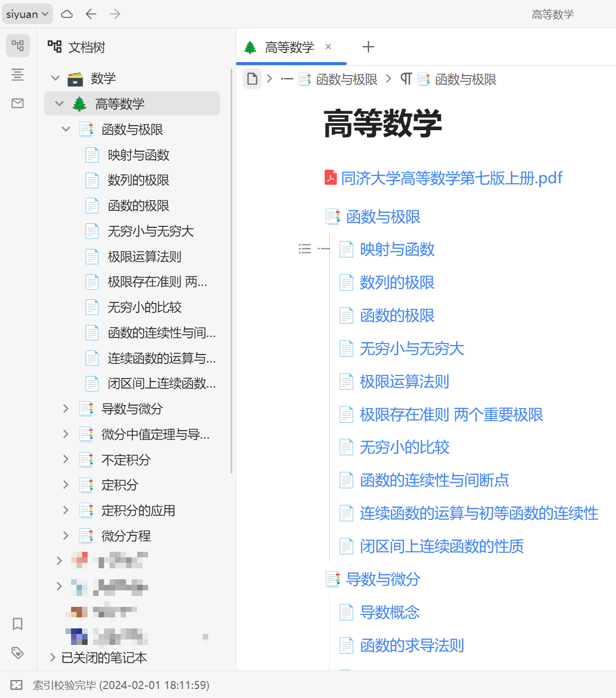
Task: Click the forward navigation arrow
Action: [115, 14]
